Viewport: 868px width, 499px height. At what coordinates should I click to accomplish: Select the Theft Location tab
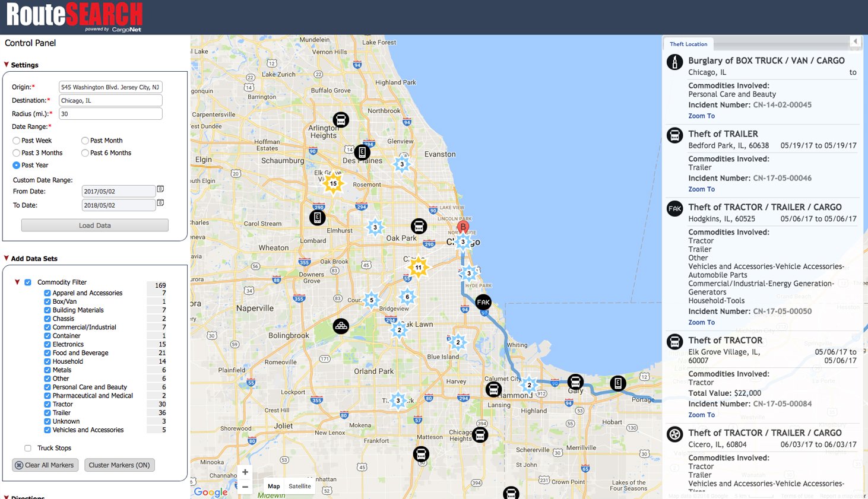688,44
